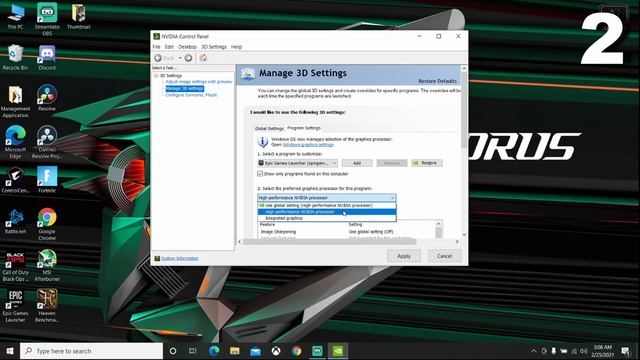The height and width of the screenshot is (360, 640).
Task: Open the Call of Duty Black Ops shortcut
Action: [x=16, y=267]
